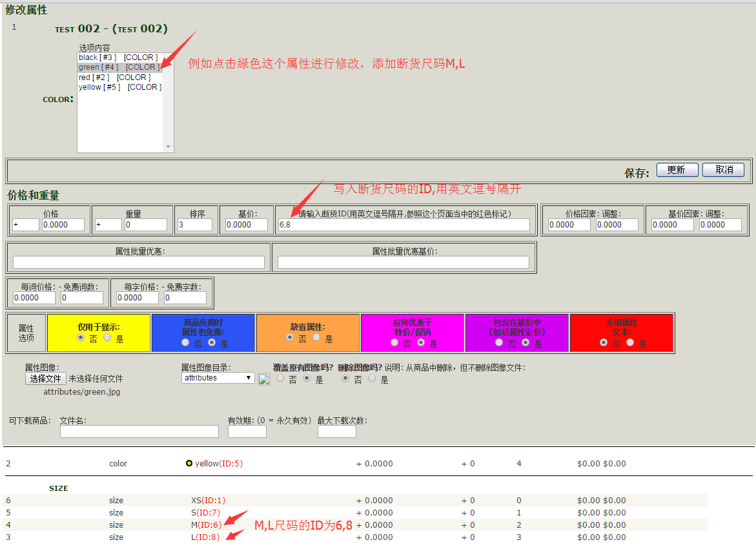Select the black [#3] color option

click(113, 57)
